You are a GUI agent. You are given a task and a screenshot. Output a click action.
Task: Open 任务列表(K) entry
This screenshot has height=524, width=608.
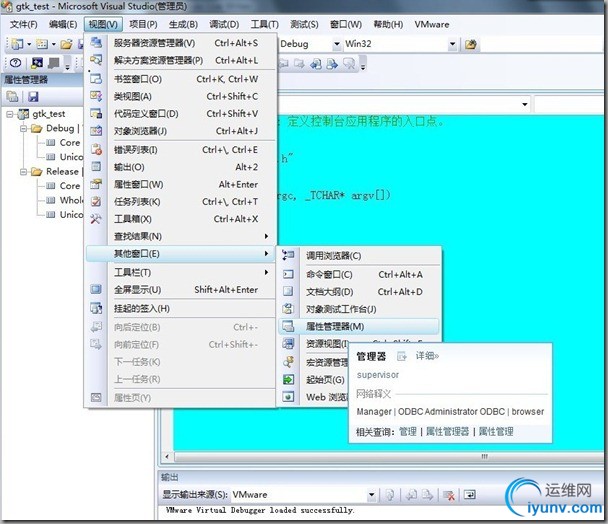coord(181,202)
